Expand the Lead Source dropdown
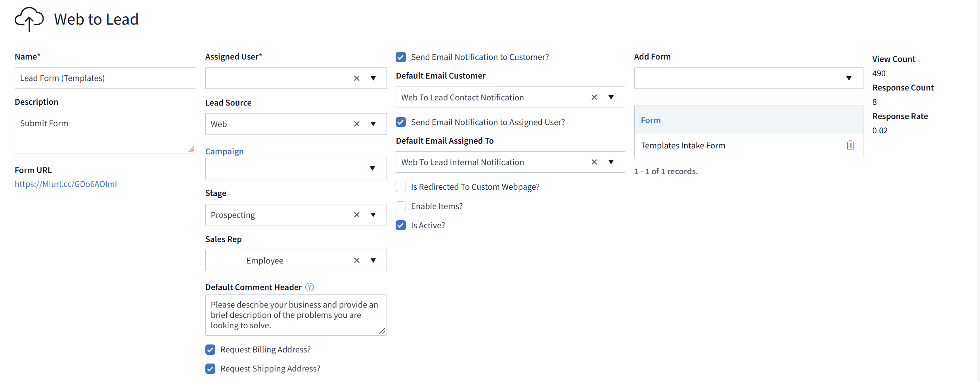This screenshot has height=381, width=980. (x=373, y=124)
